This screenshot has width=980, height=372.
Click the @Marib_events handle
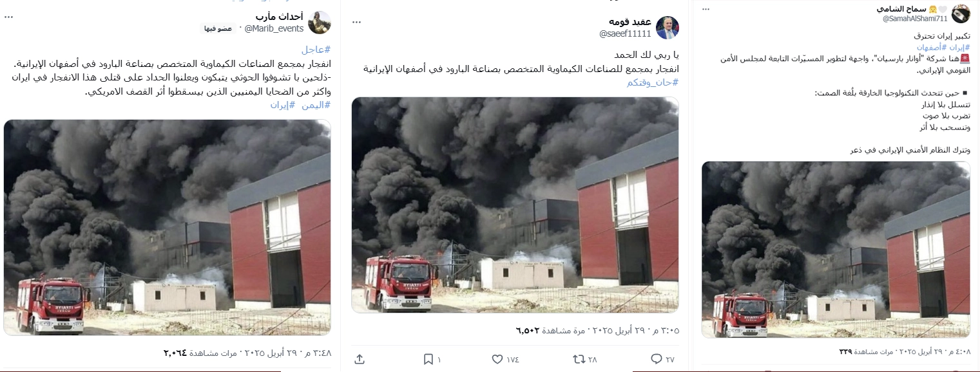coord(273,28)
